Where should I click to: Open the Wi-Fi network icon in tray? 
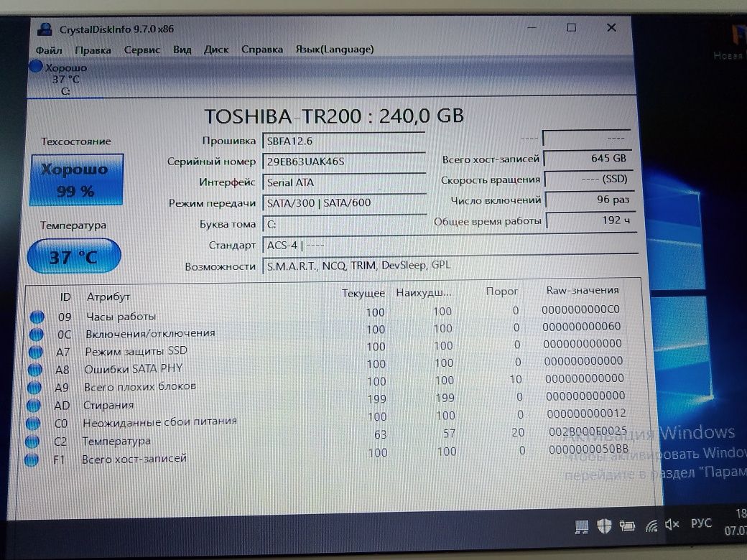tap(651, 526)
